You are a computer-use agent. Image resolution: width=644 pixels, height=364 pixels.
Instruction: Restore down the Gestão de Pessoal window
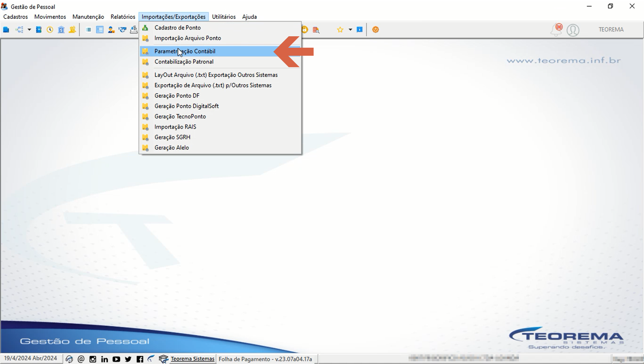coord(610,6)
